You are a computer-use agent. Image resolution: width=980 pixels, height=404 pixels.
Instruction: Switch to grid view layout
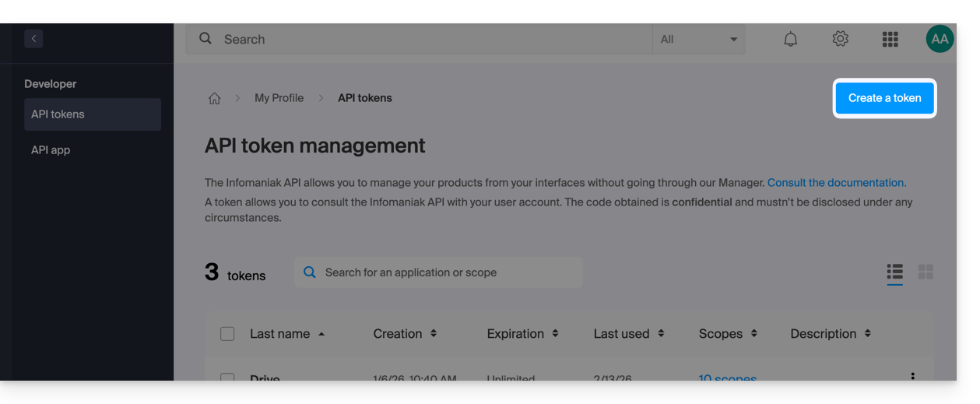[926, 272]
